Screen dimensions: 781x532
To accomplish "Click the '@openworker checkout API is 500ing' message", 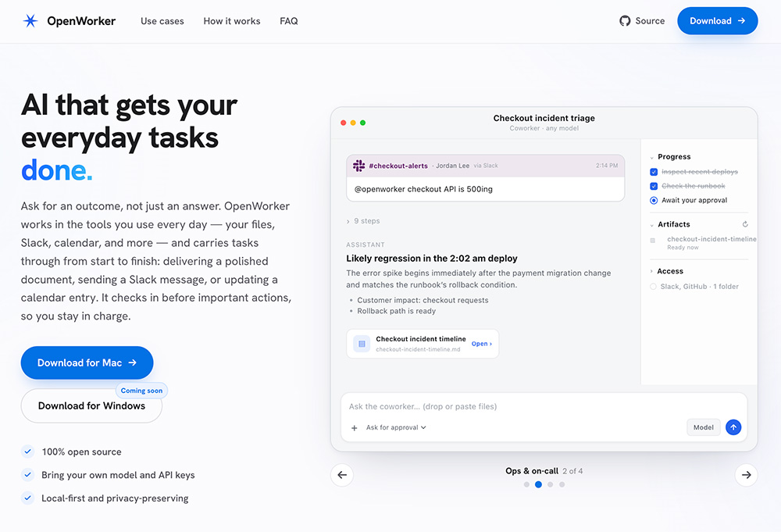I will [x=423, y=189].
